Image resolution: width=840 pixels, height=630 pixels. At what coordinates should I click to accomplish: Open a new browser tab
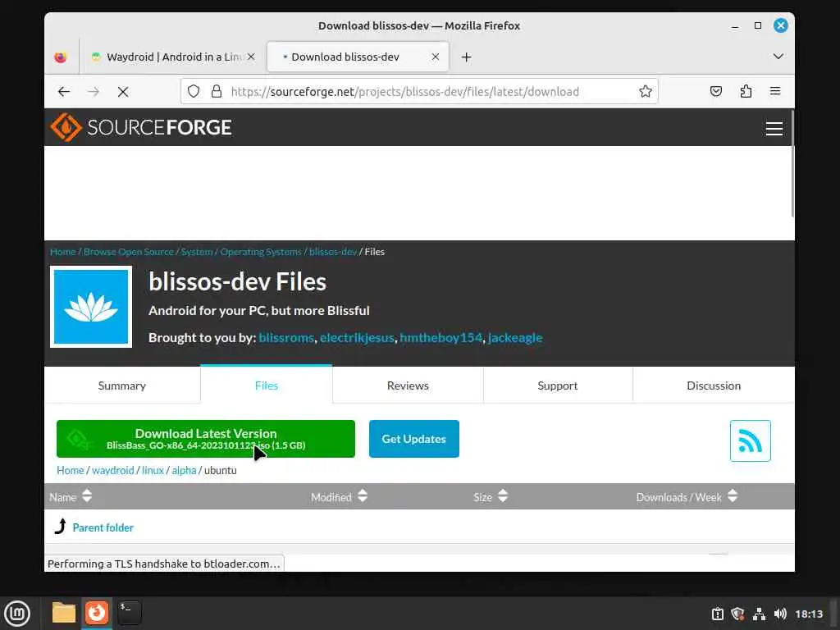pos(466,57)
